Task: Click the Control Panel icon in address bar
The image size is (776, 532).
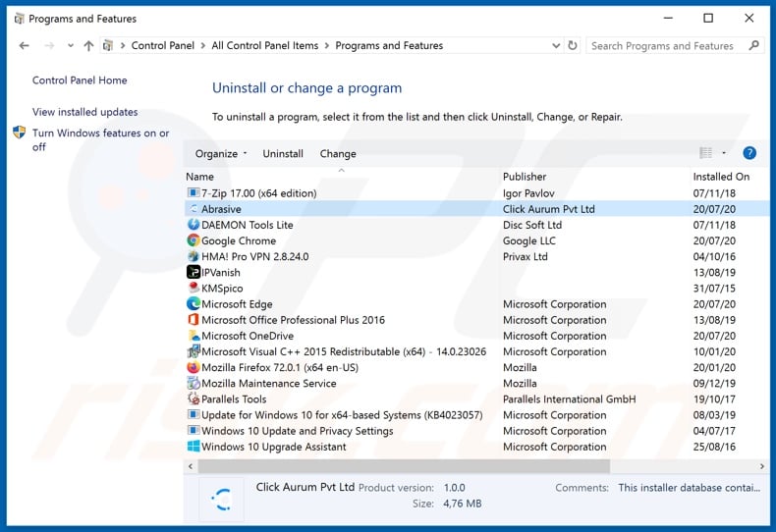Action: pos(108,46)
